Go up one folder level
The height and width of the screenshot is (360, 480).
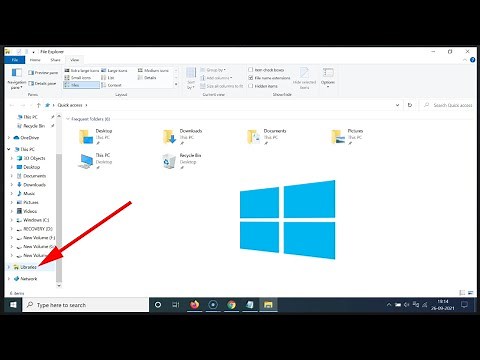click(38, 105)
